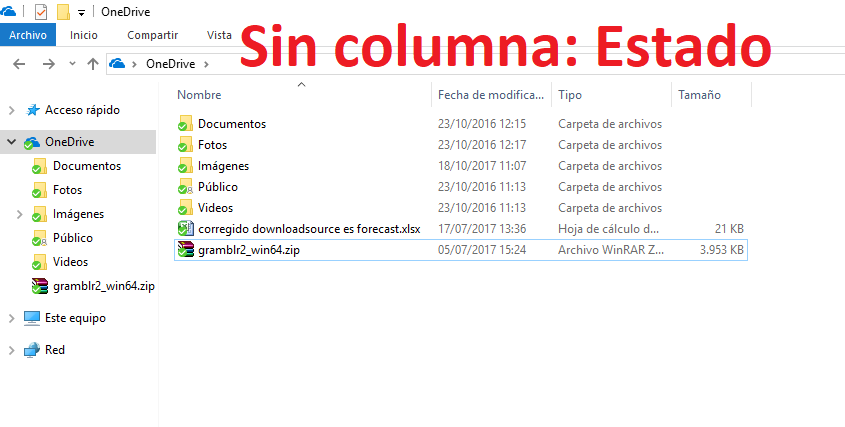Screen dimensions: 845x427
Task: Click the OneDrive cloud icon in title bar
Action: (8, 10)
